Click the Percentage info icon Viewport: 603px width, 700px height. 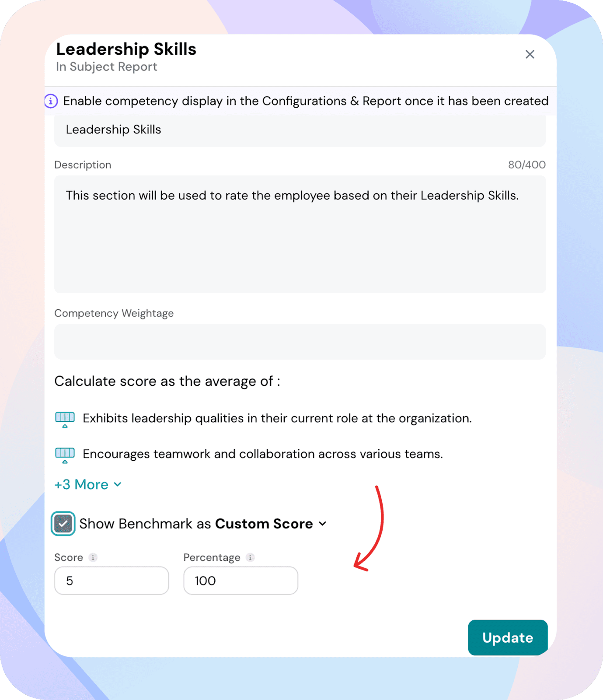[x=250, y=557]
